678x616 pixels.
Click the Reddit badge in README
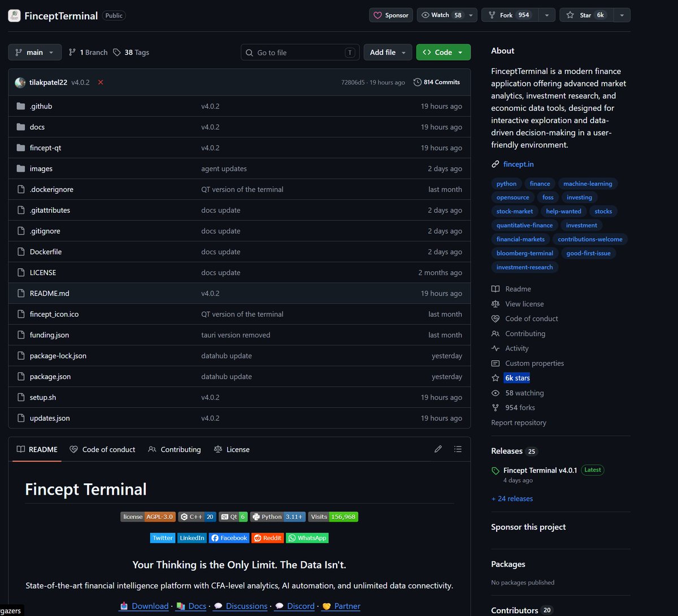tap(267, 538)
